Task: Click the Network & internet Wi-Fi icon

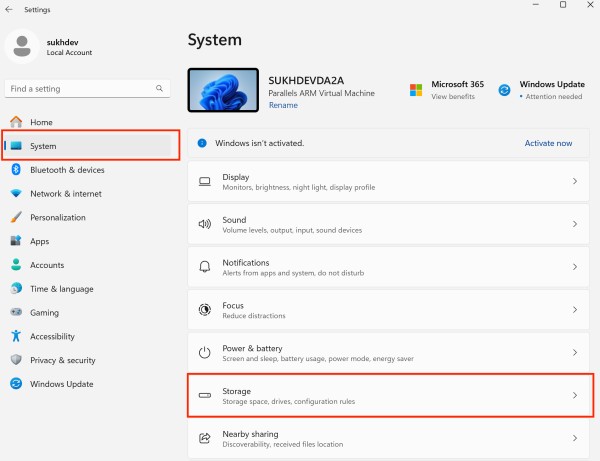Action: 16,193
